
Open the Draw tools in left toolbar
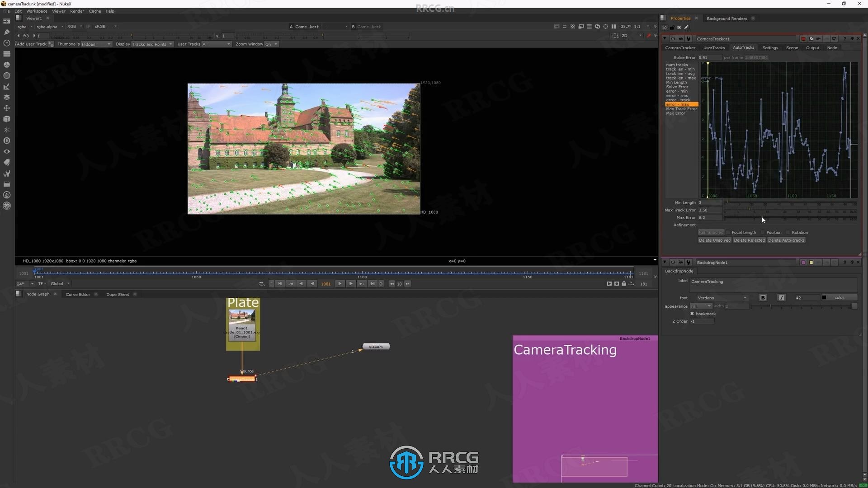[7, 32]
